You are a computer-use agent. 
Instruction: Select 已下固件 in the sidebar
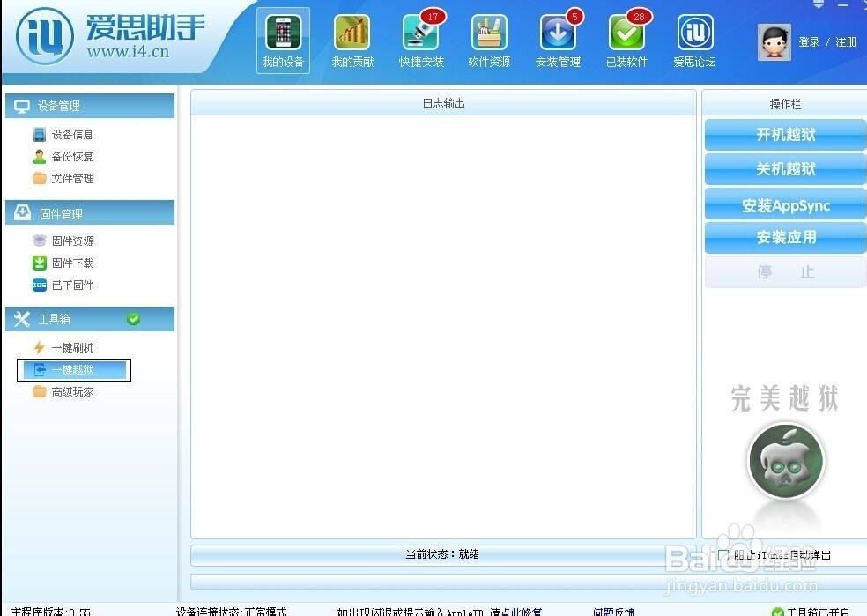pos(72,285)
